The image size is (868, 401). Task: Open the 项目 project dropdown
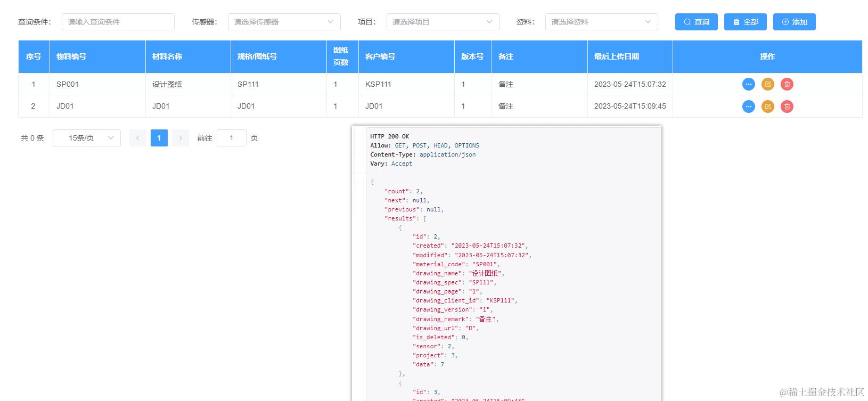tap(443, 22)
